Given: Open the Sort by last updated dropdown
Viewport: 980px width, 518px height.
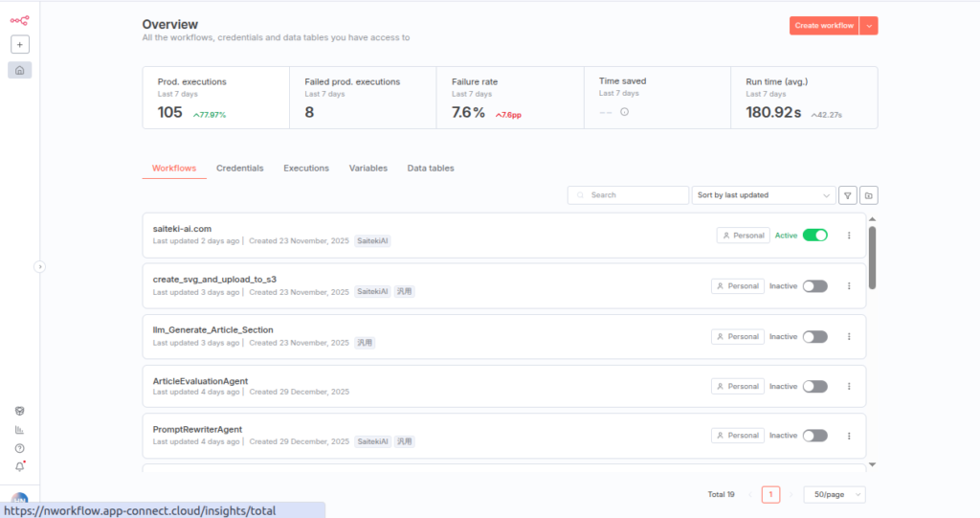Looking at the screenshot, I should [764, 195].
